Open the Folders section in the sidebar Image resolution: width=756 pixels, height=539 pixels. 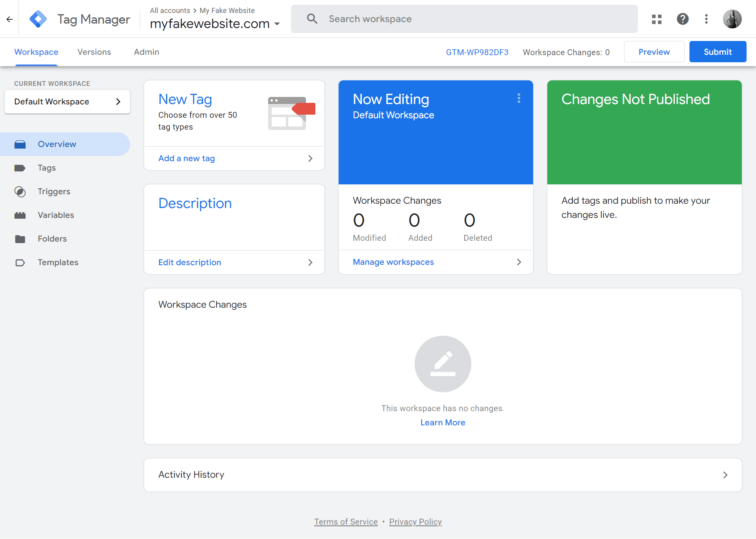click(x=52, y=239)
